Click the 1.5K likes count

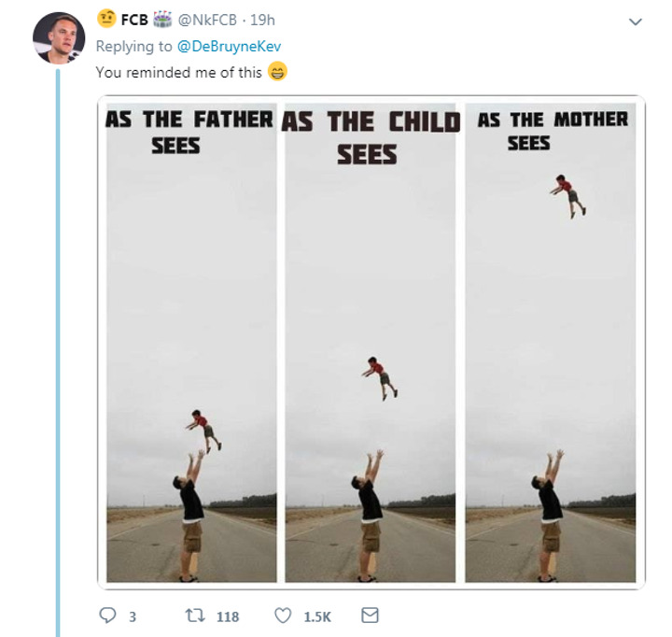click(317, 616)
